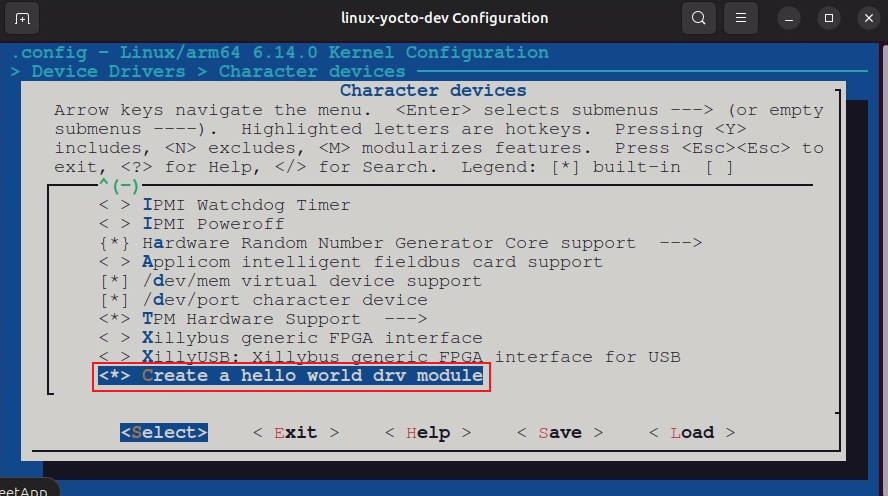Expand Hardware Random Number Generator submenu arrow
The image size is (888, 496).
point(680,243)
